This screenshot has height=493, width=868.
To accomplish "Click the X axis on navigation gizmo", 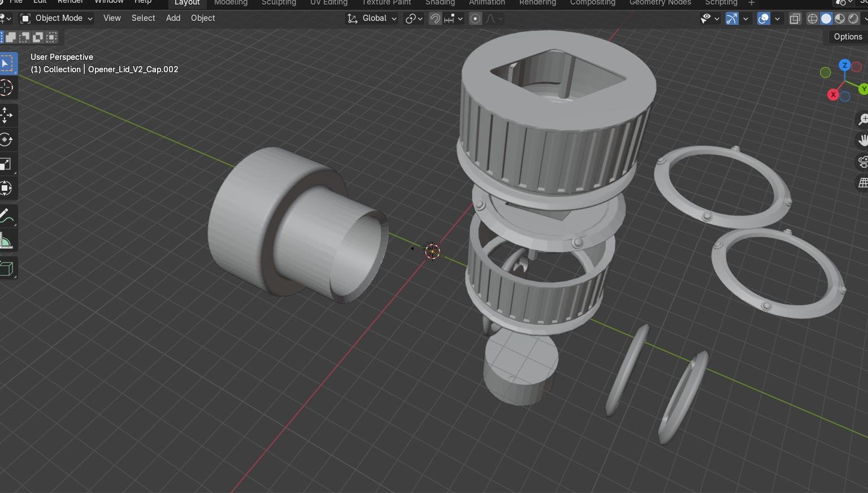I will (x=833, y=95).
